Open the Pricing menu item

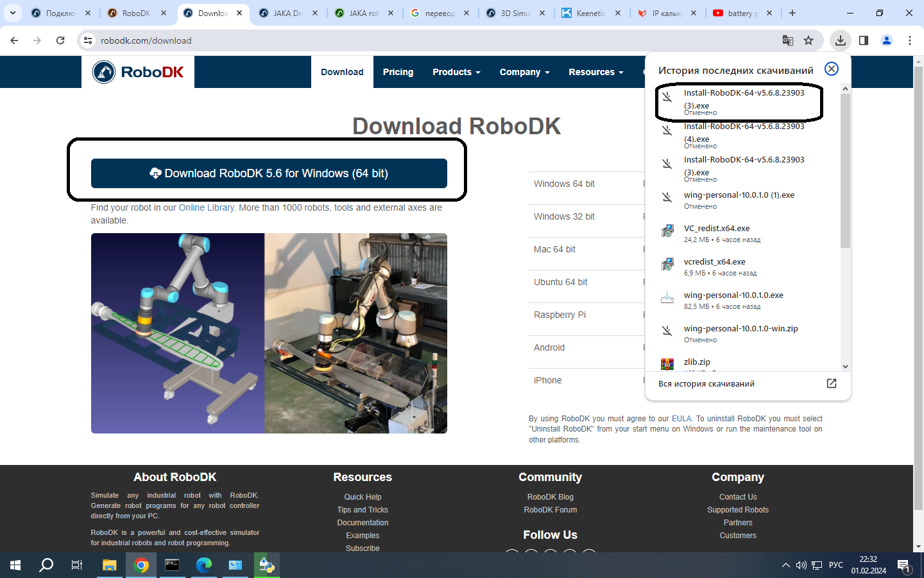(398, 72)
